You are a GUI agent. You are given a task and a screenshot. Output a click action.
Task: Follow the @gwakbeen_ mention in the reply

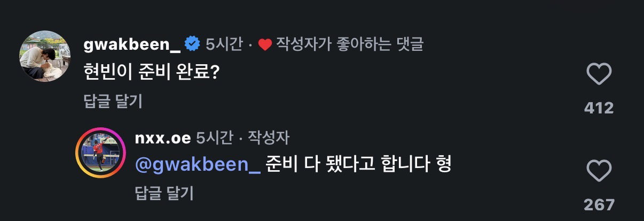coord(198,165)
